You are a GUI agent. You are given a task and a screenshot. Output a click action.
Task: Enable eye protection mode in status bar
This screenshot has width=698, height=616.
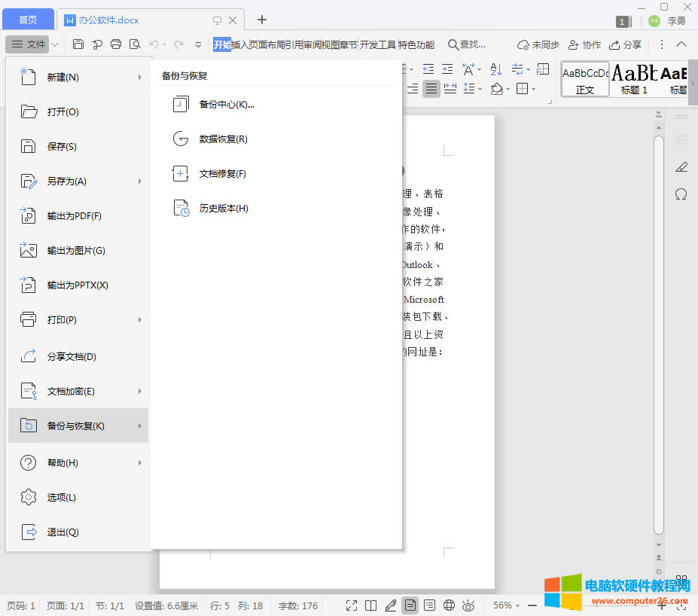[469, 605]
